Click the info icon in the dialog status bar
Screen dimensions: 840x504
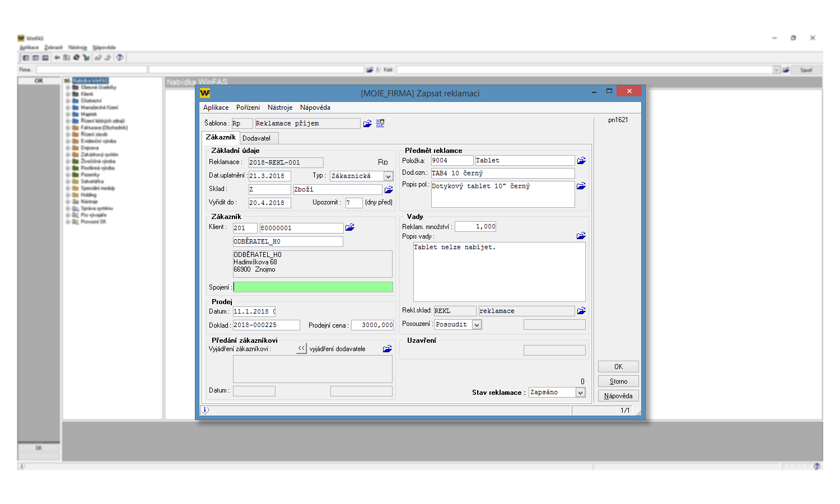(x=205, y=410)
